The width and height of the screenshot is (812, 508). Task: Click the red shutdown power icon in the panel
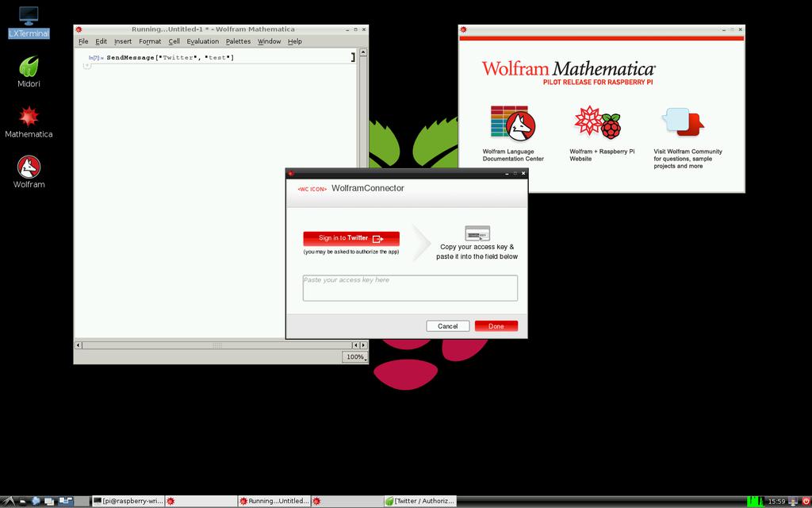pos(804,501)
